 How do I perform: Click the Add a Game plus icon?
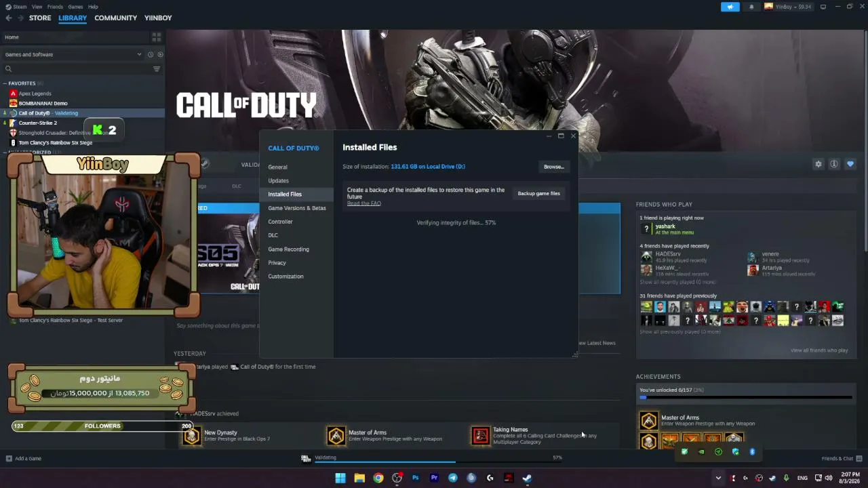click(x=9, y=458)
